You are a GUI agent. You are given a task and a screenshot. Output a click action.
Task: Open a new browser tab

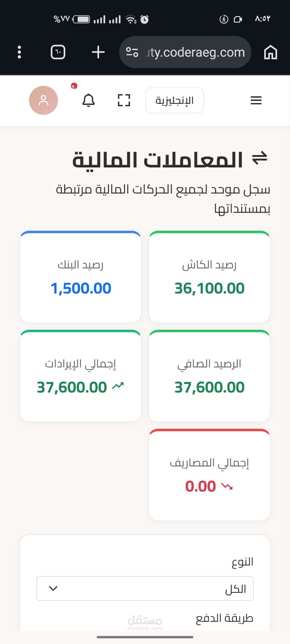click(x=98, y=52)
